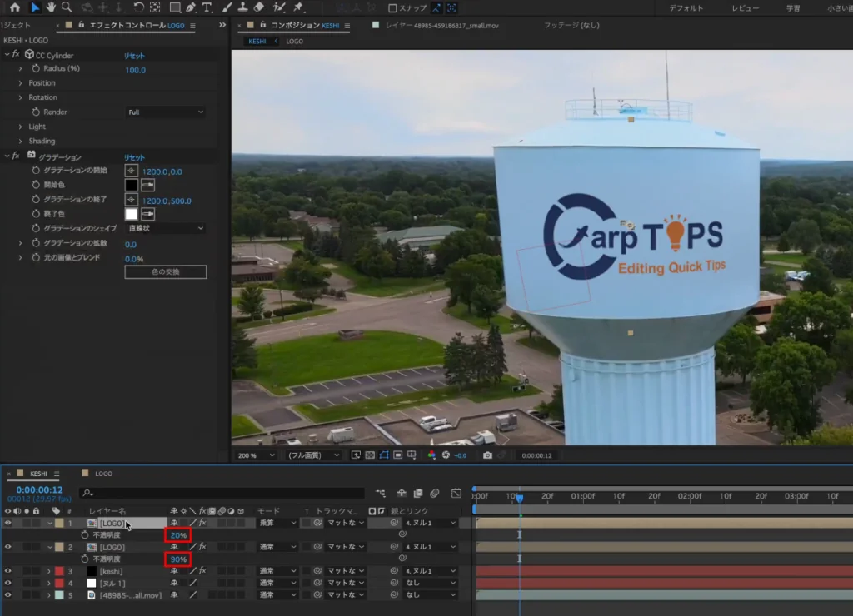Open the graph editor icon

pyautogui.click(x=456, y=493)
